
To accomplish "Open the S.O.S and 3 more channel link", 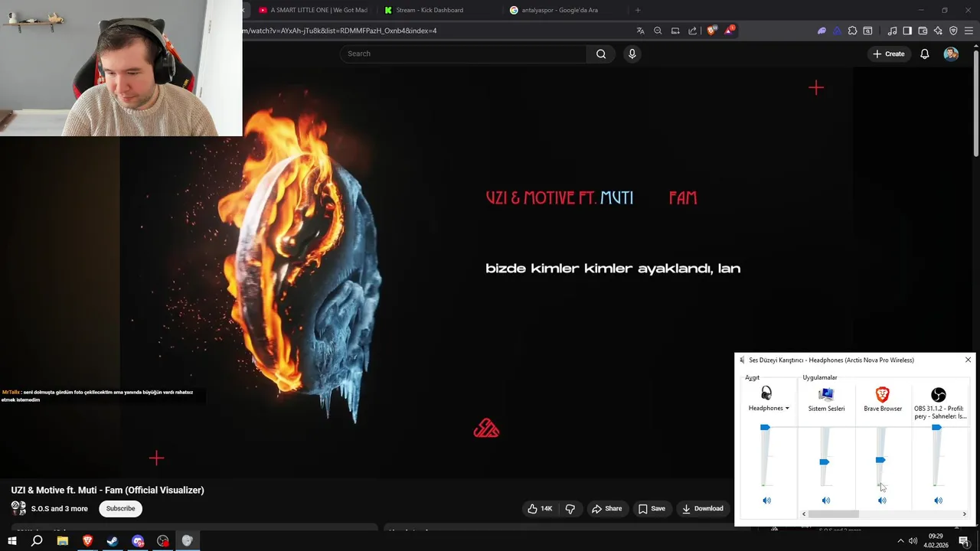I will tap(59, 508).
